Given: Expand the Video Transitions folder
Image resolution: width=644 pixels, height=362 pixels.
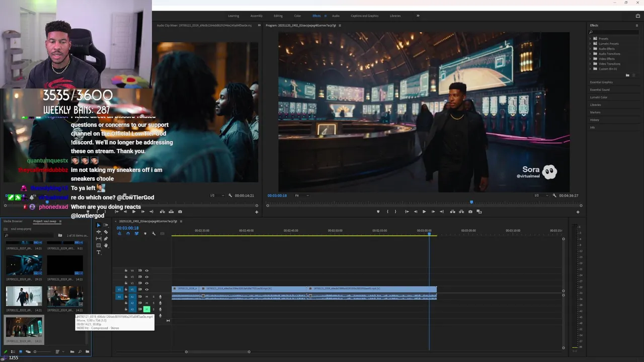Looking at the screenshot, I should point(590,64).
